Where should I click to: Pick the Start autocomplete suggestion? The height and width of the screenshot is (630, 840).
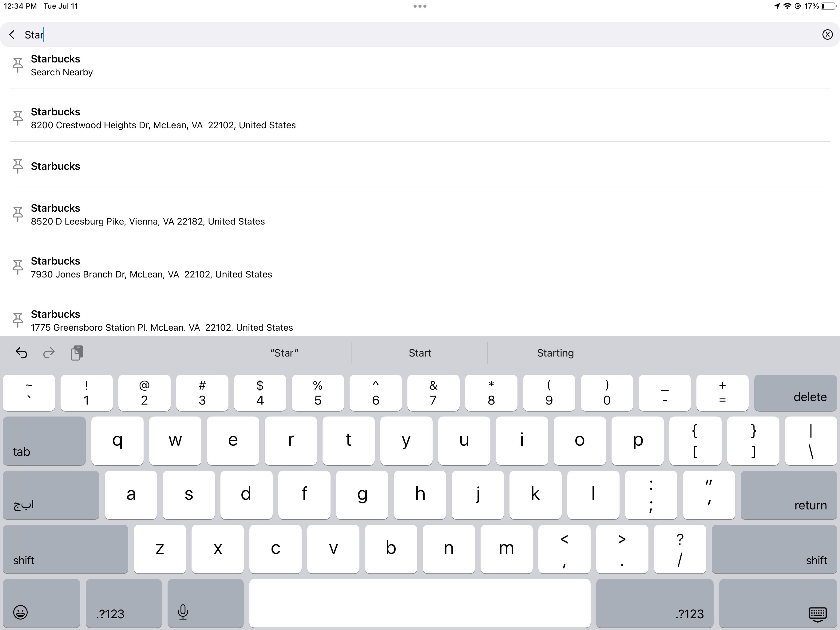[420, 353]
